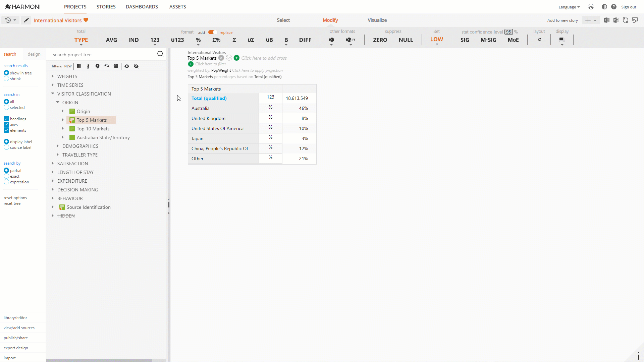The height and width of the screenshot is (362, 644).
Task: Open library/editor link
Action: [x=15, y=318]
